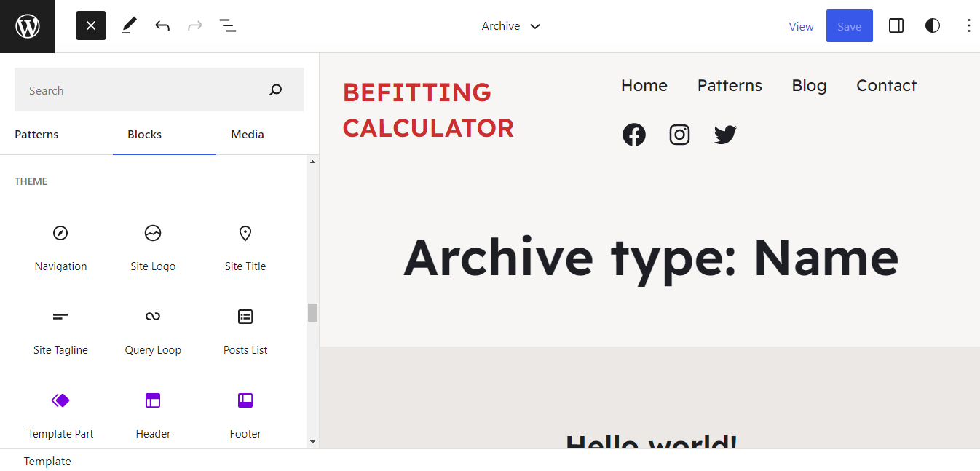Open the Document Overview list view

coord(228,25)
